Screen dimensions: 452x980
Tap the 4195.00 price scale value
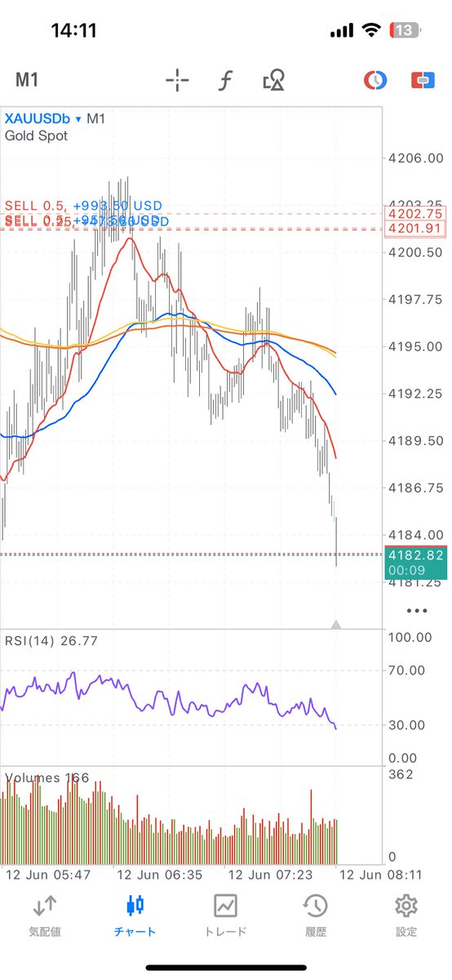417,346
